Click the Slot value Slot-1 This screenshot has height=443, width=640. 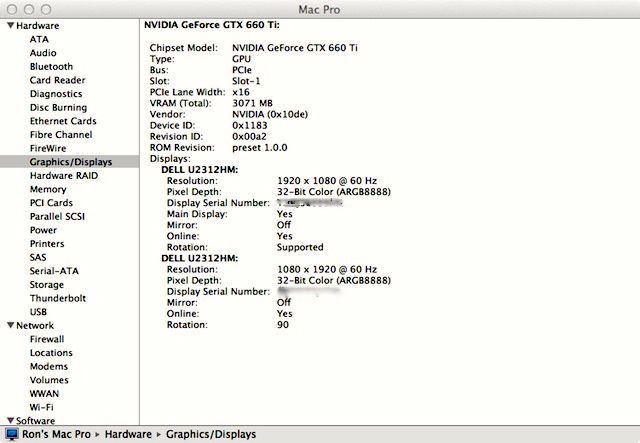[246, 81]
